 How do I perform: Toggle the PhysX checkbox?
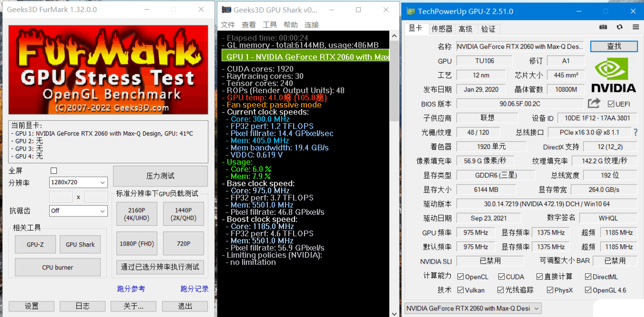click(550, 290)
